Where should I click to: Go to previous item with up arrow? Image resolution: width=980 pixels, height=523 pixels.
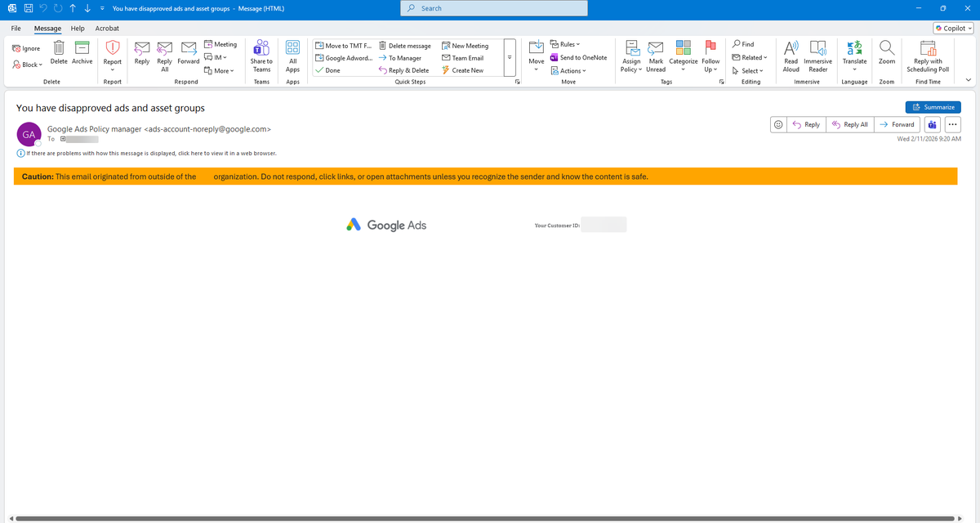[73, 8]
